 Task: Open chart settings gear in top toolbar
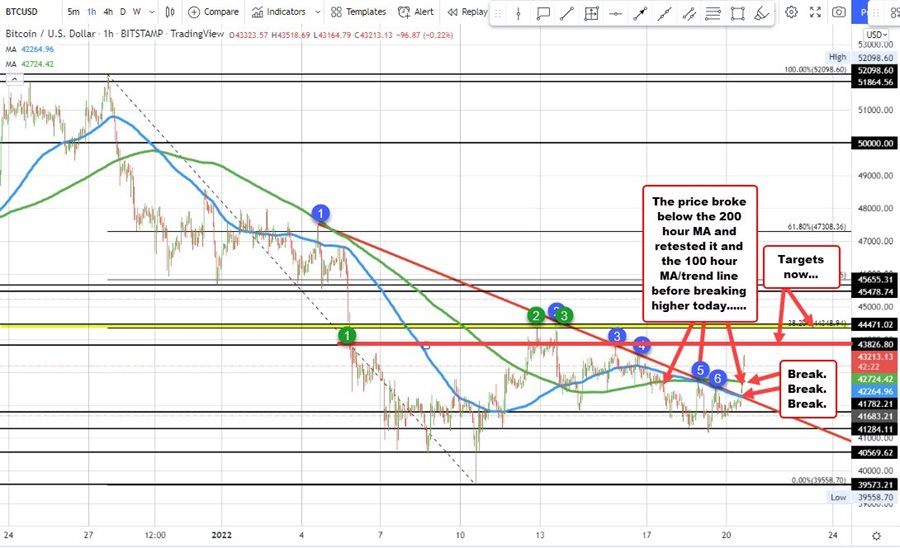pos(791,12)
